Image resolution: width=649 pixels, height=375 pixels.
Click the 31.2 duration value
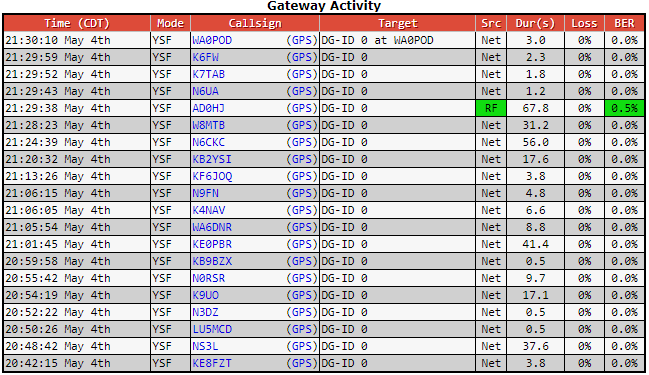tap(535, 125)
